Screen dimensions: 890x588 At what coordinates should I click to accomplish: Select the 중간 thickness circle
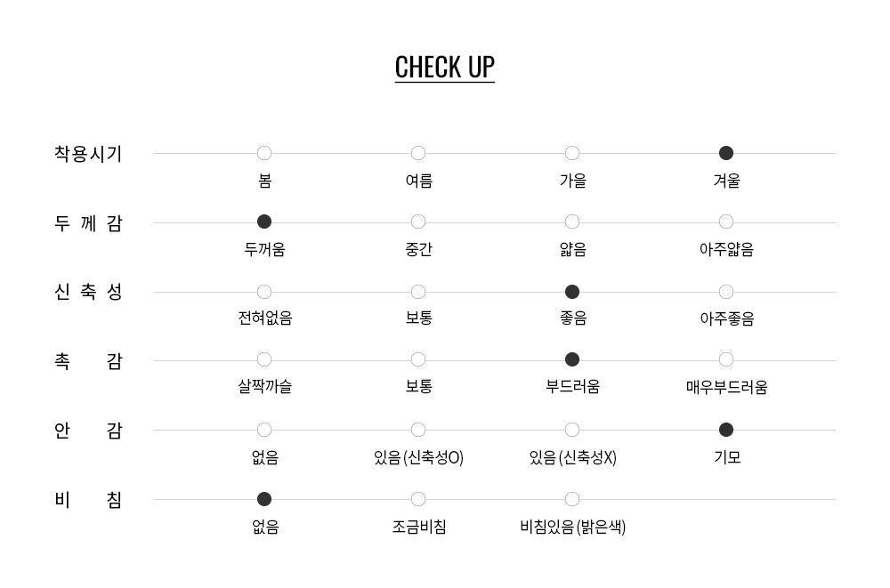tap(418, 222)
